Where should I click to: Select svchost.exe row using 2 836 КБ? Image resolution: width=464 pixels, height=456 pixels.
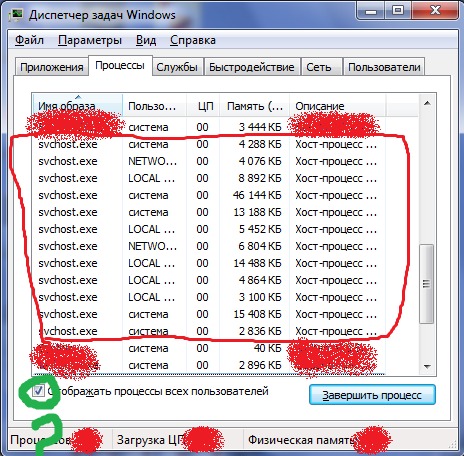click(209, 331)
